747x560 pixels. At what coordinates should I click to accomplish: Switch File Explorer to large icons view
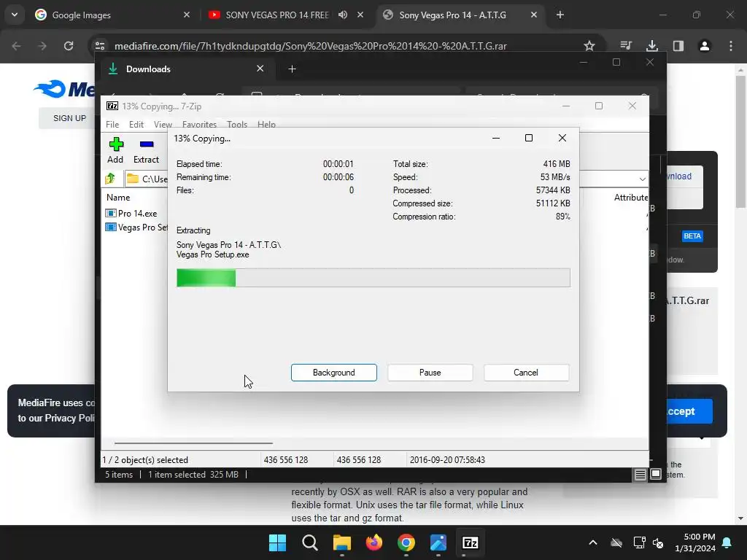(x=656, y=474)
